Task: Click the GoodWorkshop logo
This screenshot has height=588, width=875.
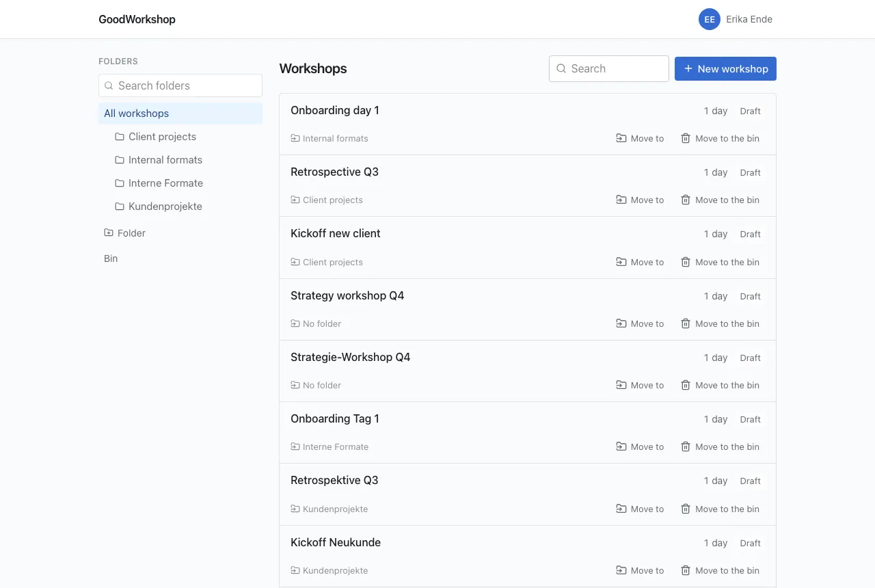Action: click(137, 19)
